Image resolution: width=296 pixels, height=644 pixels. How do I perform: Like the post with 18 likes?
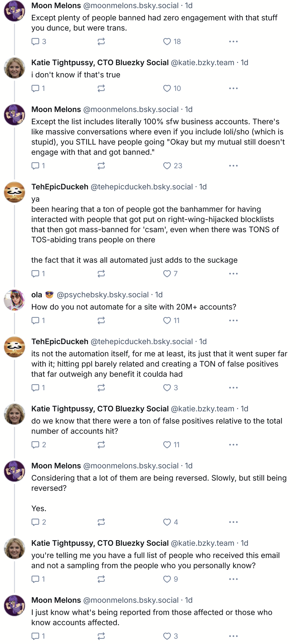(167, 41)
